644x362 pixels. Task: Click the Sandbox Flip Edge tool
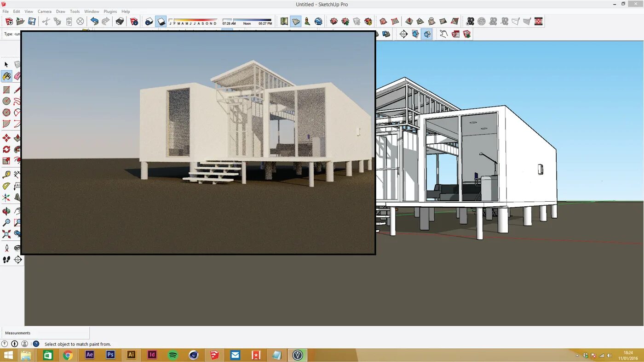click(x=454, y=21)
